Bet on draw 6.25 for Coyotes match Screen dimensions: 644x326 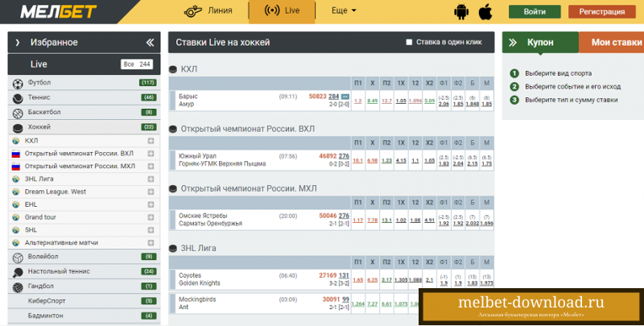tap(372, 280)
